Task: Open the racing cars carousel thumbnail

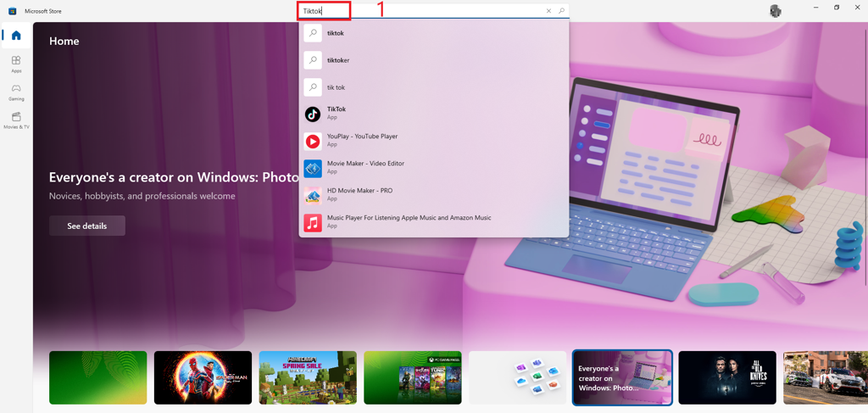Action: pos(826,377)
